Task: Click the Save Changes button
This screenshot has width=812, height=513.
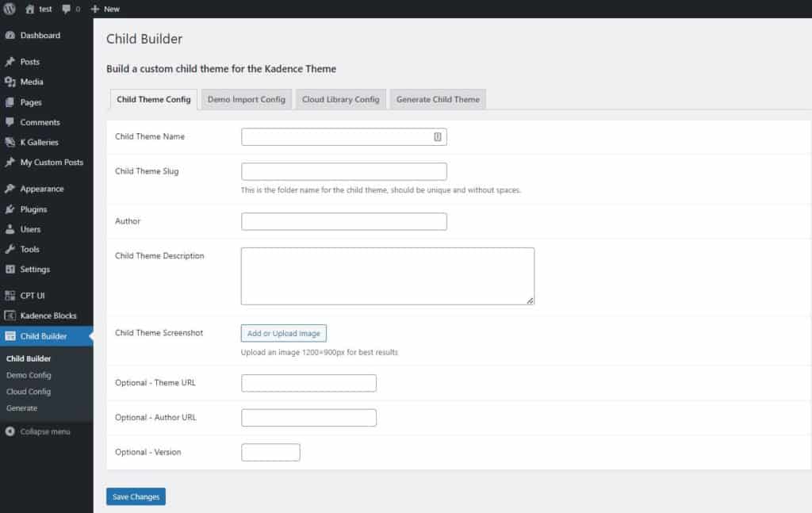Action: pos(136,496)
